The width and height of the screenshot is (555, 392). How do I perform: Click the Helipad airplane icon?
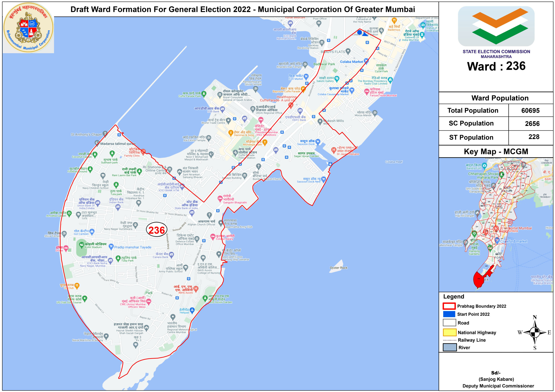pyautogui.click(x=192, y=310)
